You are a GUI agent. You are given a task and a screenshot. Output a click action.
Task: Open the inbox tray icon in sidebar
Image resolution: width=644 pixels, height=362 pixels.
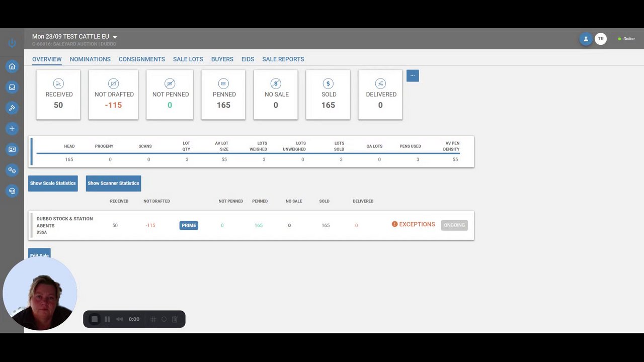(x=12, y=87)
